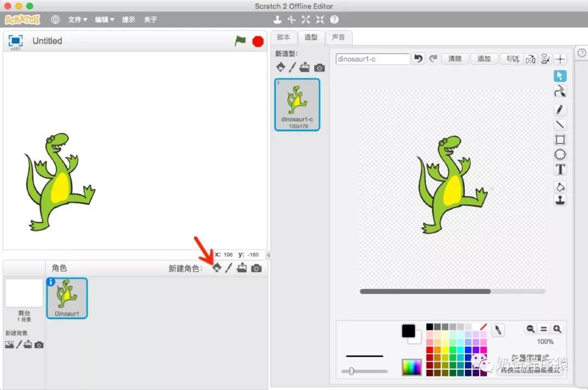Image resolution: width=588 pixels, height=390 pixels.
Task: Switch to the 声音 tab
Action: tap(338, 38)
